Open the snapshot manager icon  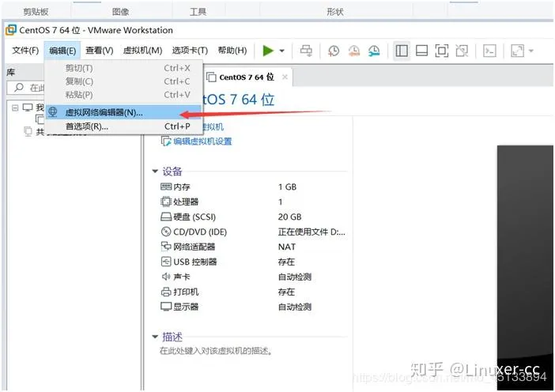[374, 51]
